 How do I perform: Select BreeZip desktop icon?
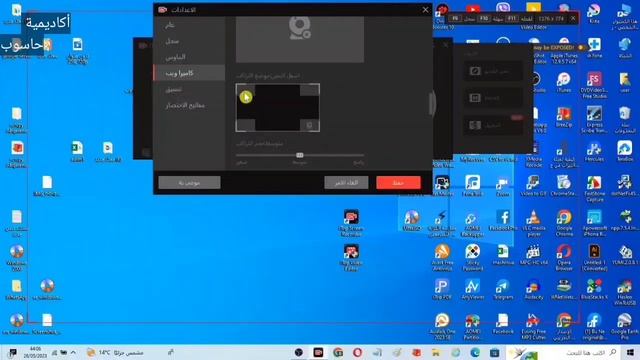tap(564, 117)
